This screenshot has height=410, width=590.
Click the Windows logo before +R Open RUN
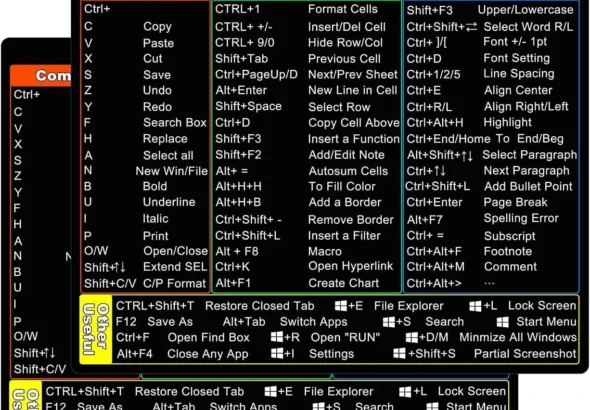pyautogui.click(x=277, y=337)
